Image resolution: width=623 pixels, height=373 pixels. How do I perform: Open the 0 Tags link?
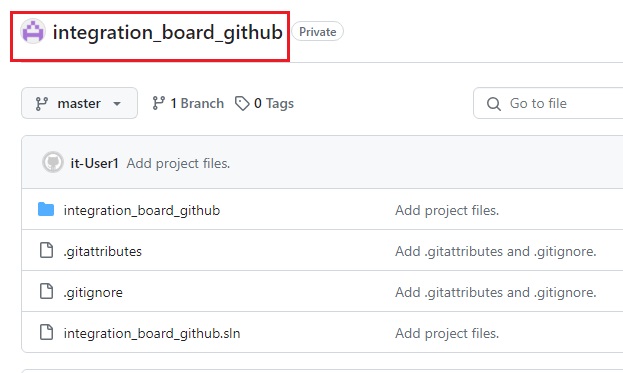pos(264,103)
